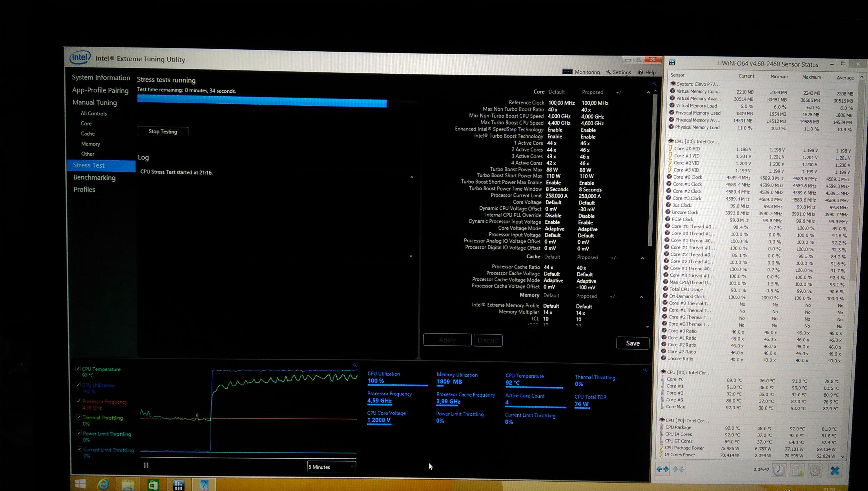Start HWiNFO logging with document-plus icon
Image resolution: width=868 pixels, height=491 pixels.
(x=797, y=470)
